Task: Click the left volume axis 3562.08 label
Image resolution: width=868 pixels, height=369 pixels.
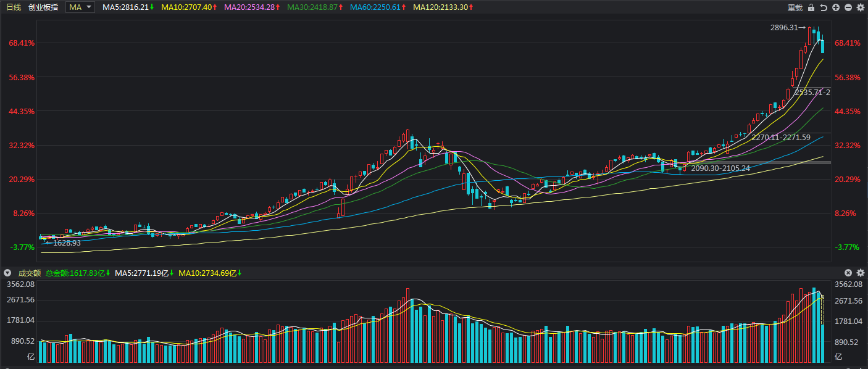Action: click(20, 284)
